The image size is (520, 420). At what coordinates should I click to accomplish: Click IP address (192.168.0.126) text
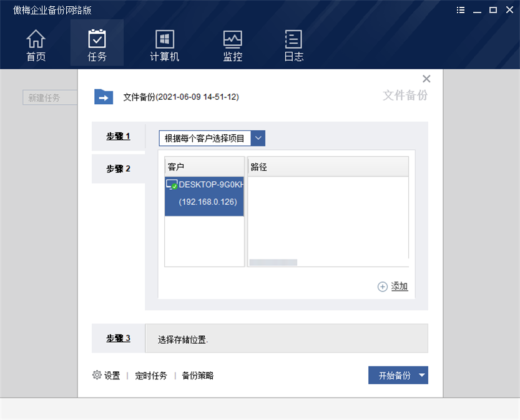click(x=208, y=202)
